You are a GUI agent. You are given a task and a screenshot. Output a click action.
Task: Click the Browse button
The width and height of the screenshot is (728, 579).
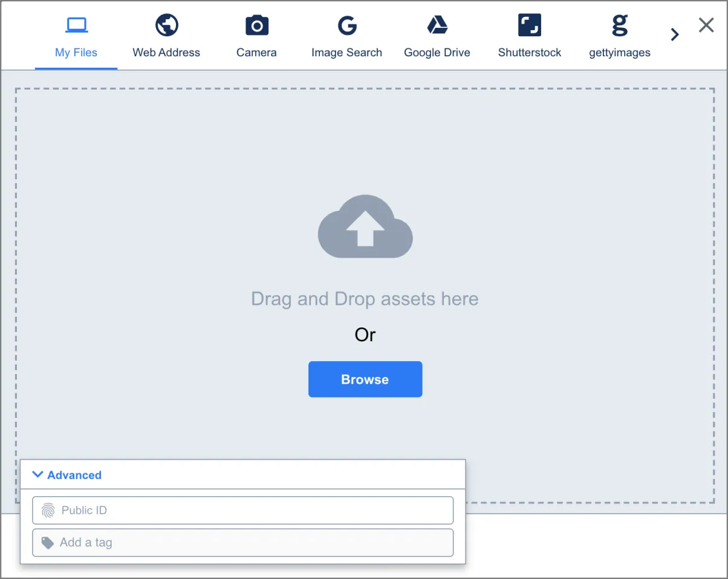365,379
